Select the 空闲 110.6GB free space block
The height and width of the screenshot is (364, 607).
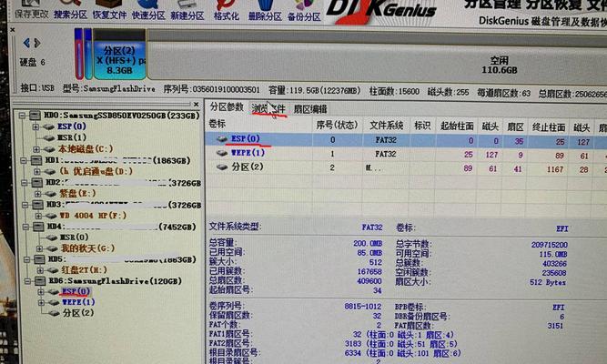(499, 66)
